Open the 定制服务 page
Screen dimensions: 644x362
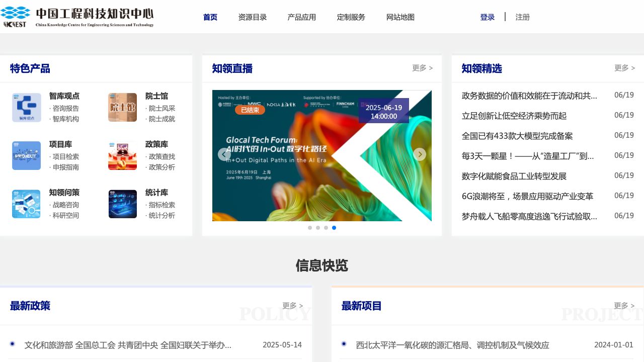click(x=351, y=17)
